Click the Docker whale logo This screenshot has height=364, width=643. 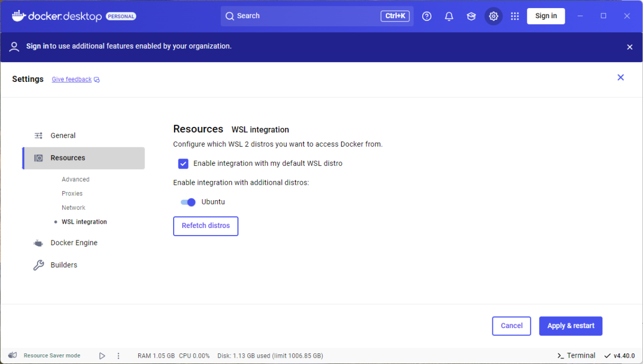[x=18, y=16]
